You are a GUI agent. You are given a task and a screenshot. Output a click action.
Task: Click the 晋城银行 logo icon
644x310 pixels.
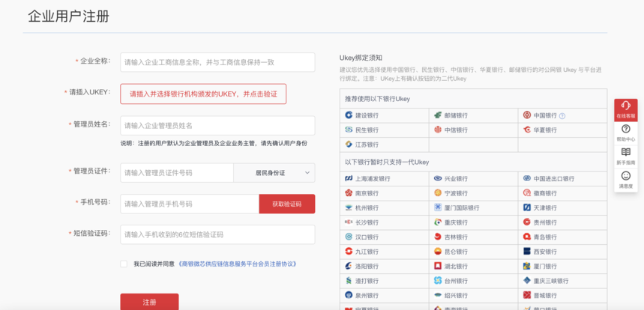pos(527,295)
